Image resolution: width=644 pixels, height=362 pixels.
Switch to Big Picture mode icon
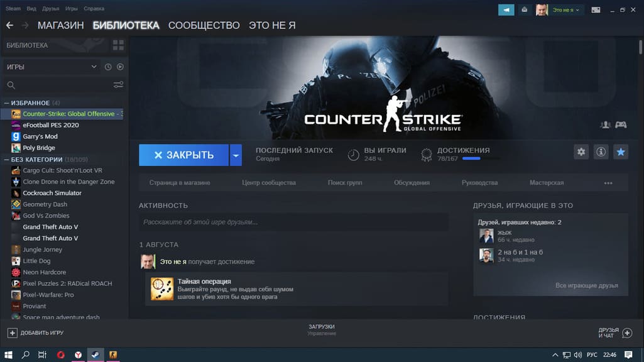(x=596, y=10)
